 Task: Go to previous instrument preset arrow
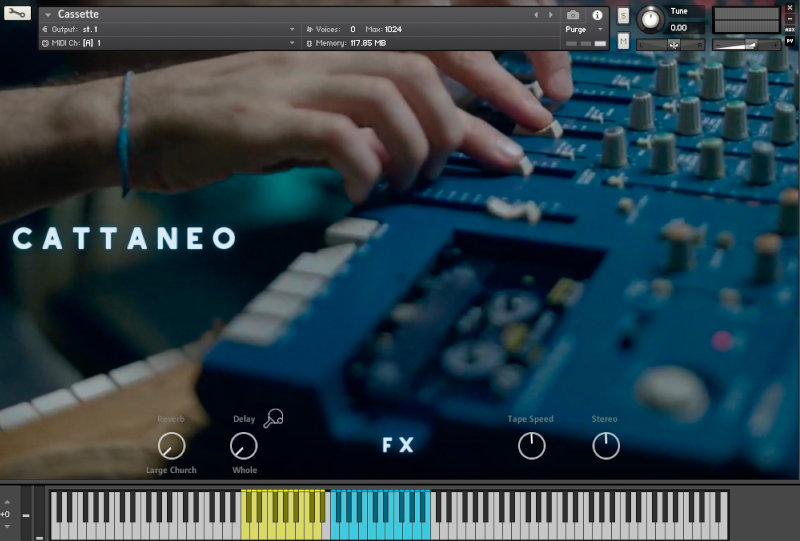pyautogui.click(x=536, y=15)
